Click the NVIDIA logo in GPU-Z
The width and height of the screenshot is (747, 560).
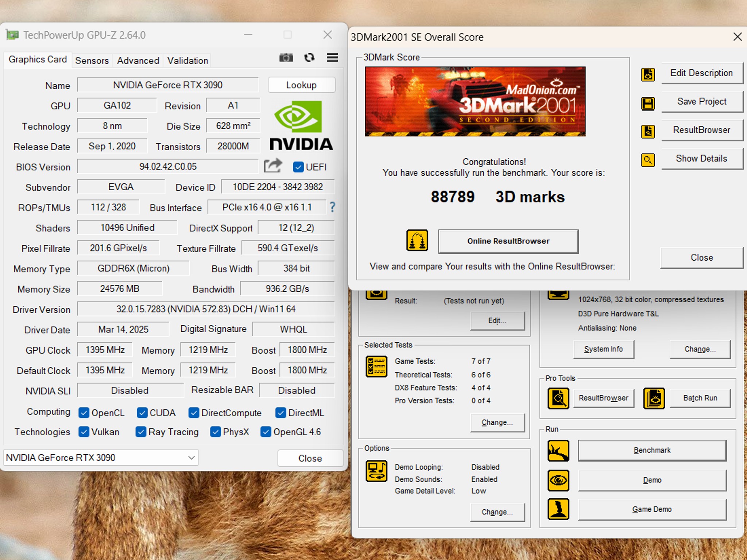pyautogui.click(x=301, y=125)
